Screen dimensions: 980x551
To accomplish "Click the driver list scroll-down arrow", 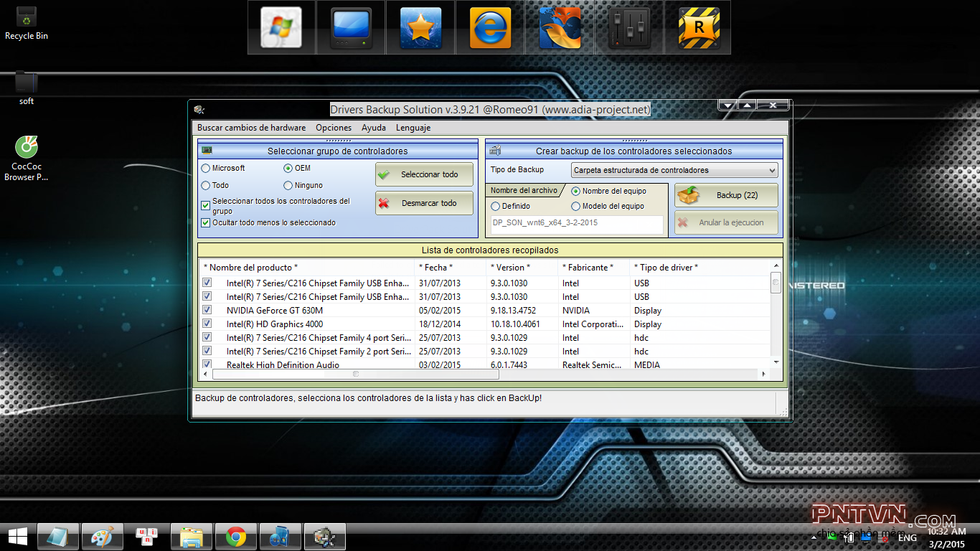I will [776, 361].
